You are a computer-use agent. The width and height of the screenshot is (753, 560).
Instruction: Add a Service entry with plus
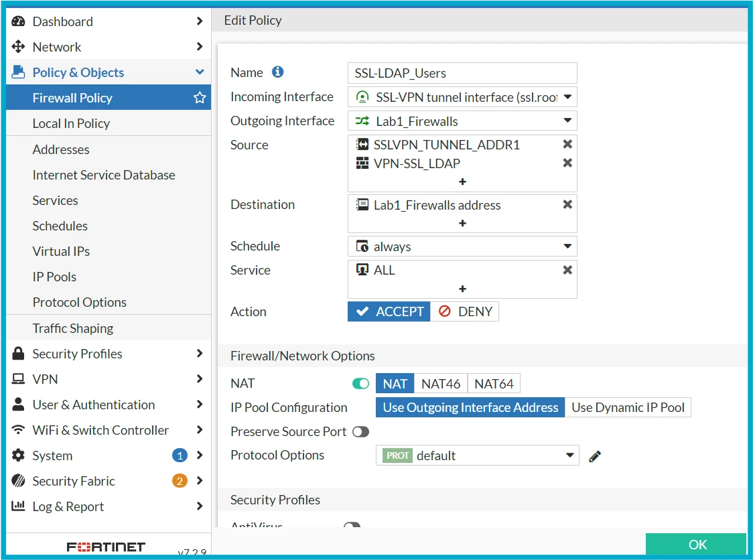(462, 289)
